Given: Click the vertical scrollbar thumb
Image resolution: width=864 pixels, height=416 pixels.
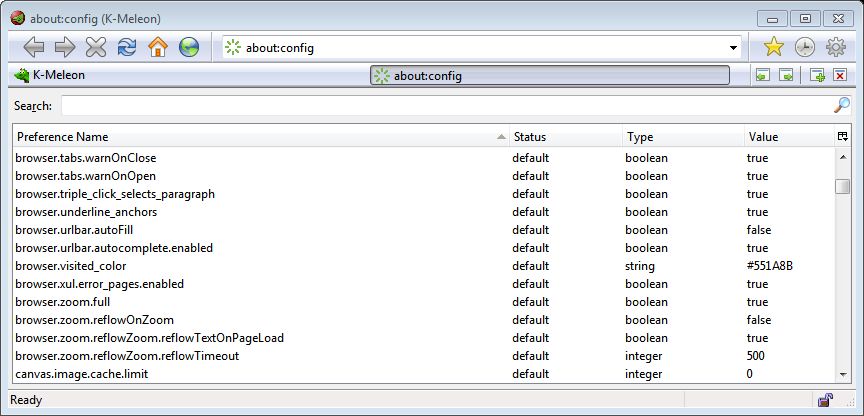Looking at the screenshot, I should [x=843, y=186].
